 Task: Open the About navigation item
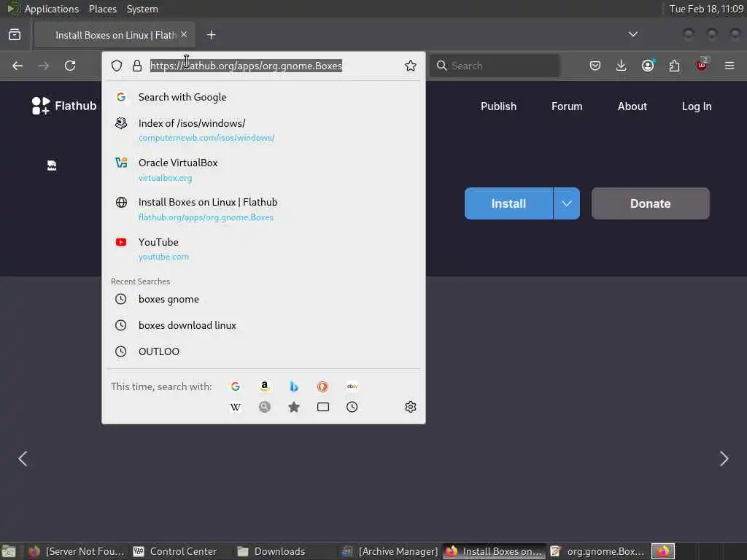pos(632,106)
